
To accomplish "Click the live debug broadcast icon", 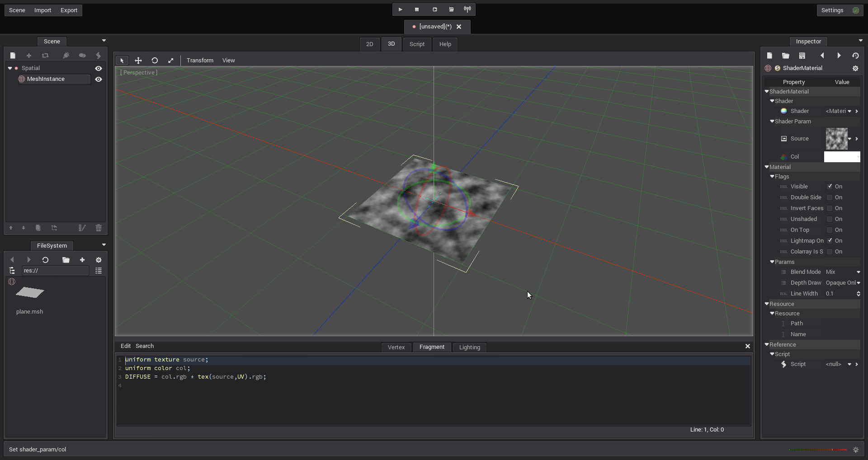I will click(467, 9).
